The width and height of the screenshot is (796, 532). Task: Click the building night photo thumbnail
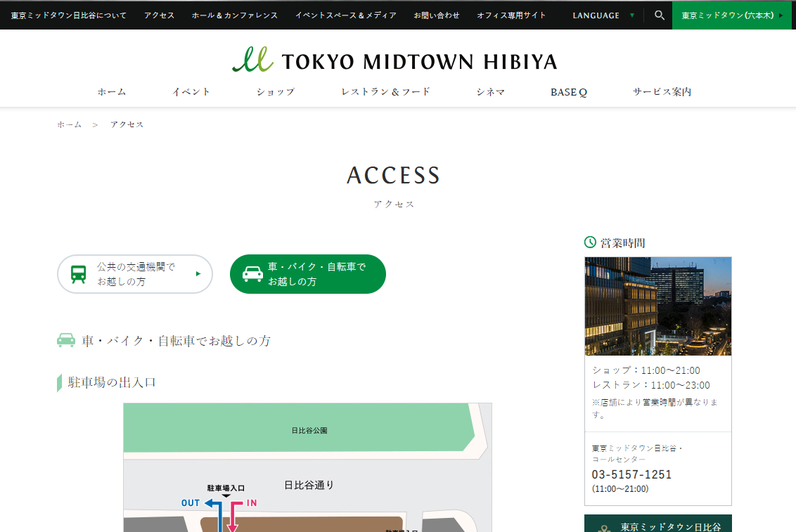[658, 306]
